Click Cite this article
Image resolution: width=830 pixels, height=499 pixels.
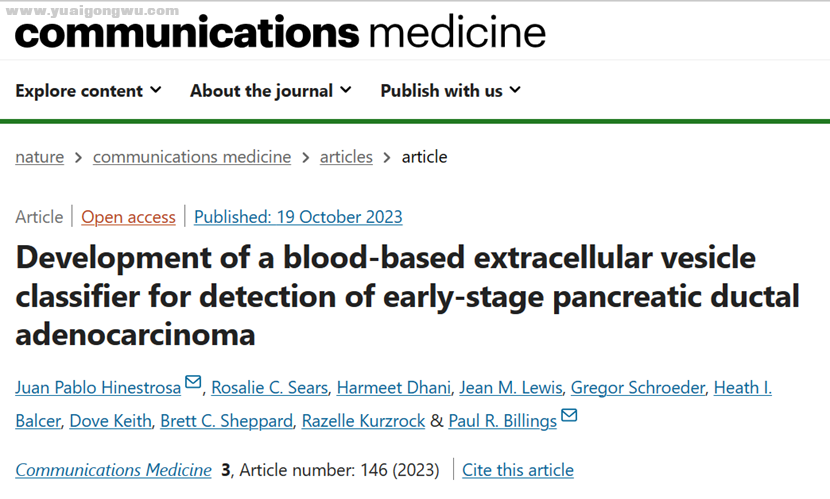518,470
